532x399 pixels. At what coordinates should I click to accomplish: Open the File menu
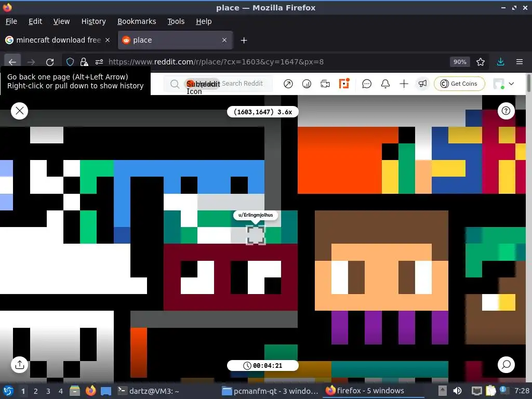pos(11,21)
